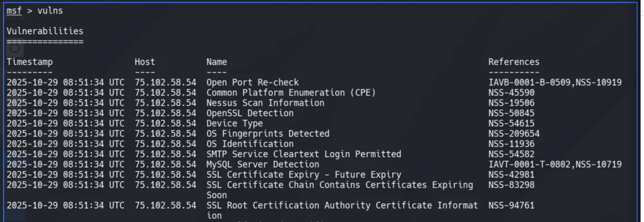Click 'SSL Certificate Expiry - Future Expiry' entry
This screenshot has width=644, height=222.
click(x=304, y=175)
